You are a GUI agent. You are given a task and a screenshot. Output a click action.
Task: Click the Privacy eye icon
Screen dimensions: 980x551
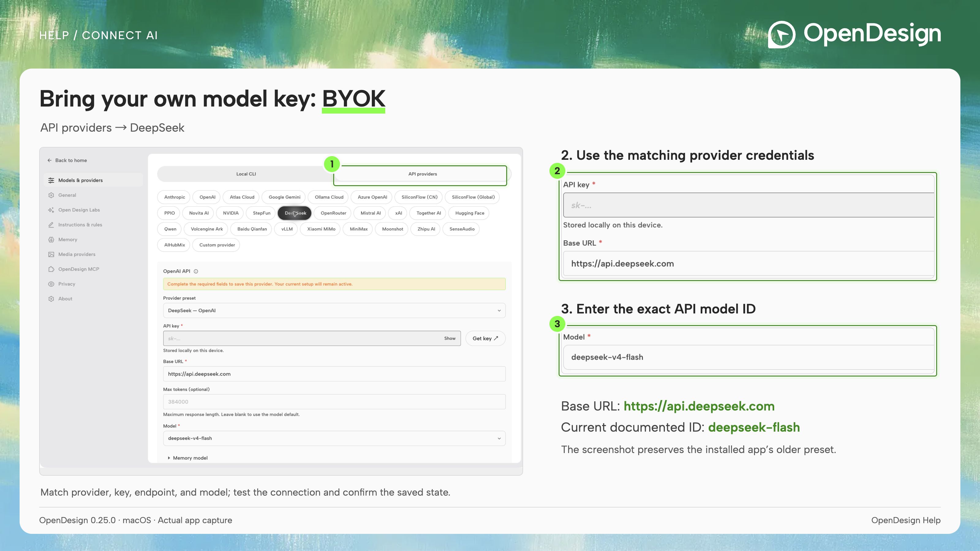(x=51, y=284)
